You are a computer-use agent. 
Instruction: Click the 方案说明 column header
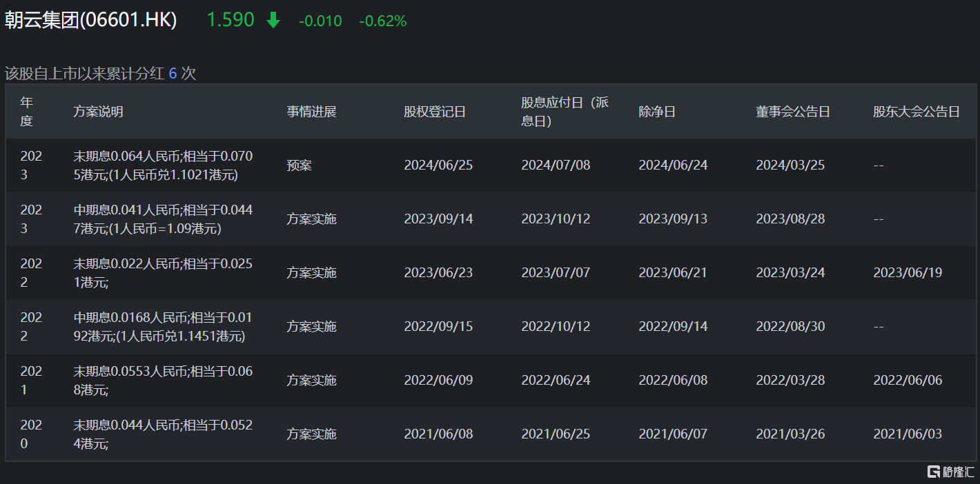tap(98, 112)
